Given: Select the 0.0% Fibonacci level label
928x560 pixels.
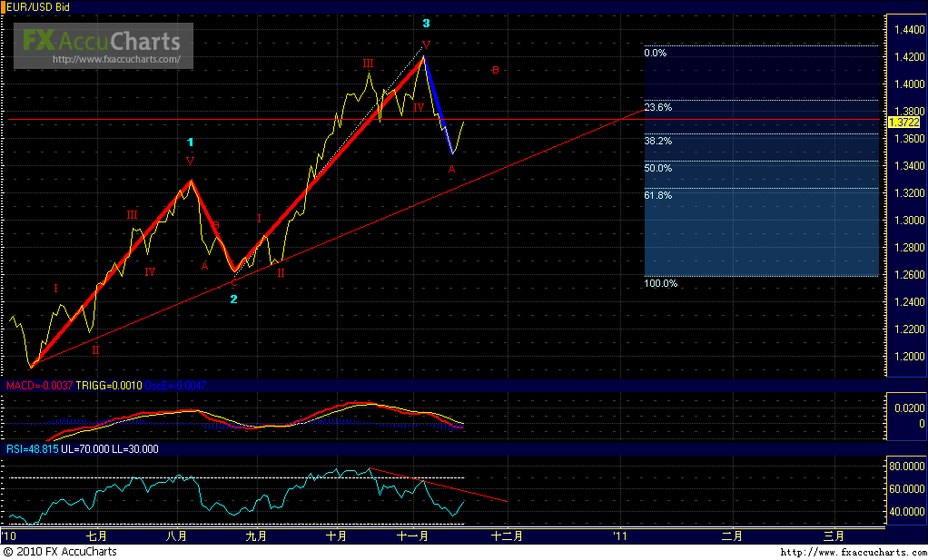Looking at the screenshot, I should point(656,53).
